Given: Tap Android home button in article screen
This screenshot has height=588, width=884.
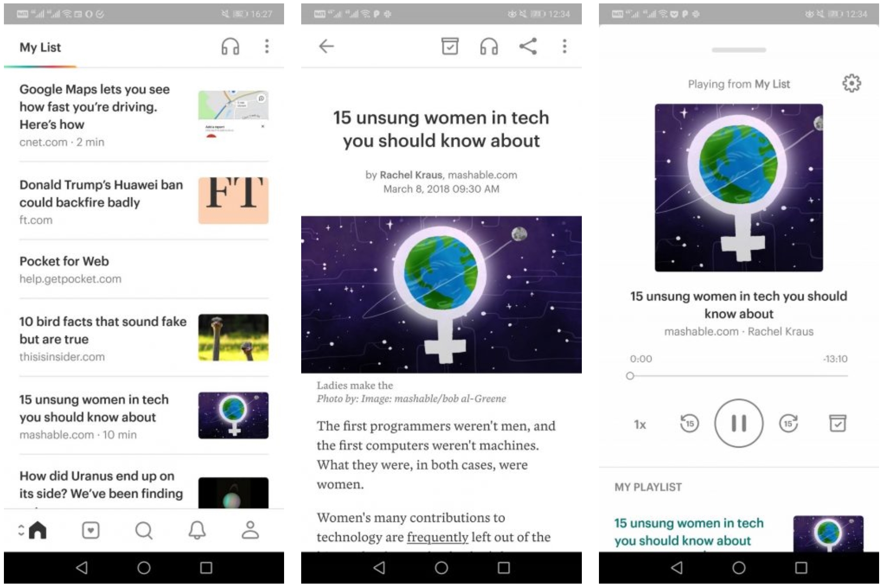Looking at the screenshot, I should click(x=441, y=567).
